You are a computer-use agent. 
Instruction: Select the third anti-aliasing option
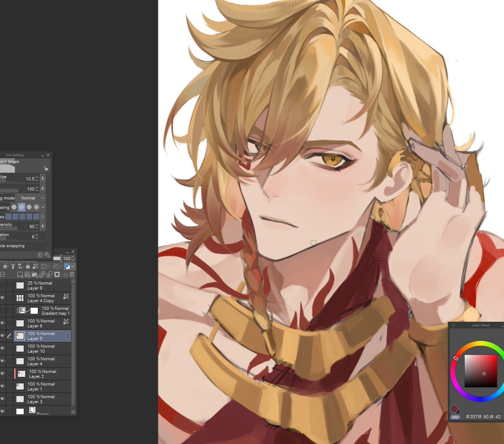tap(29, 207)
